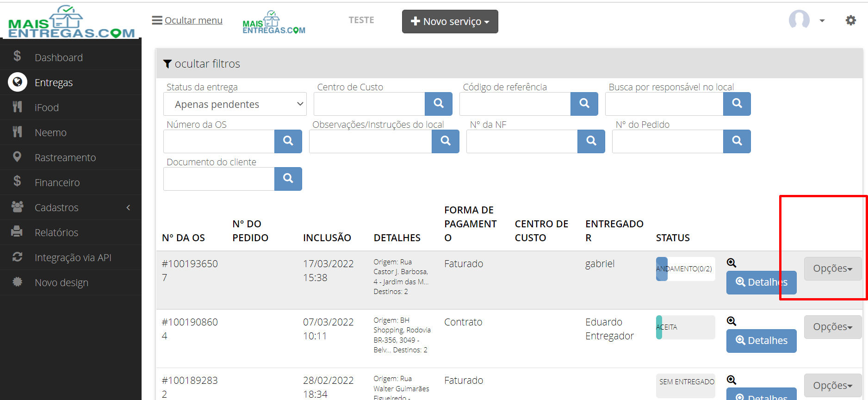Click the Rastreamento map pin icon

tap(17, 157)
